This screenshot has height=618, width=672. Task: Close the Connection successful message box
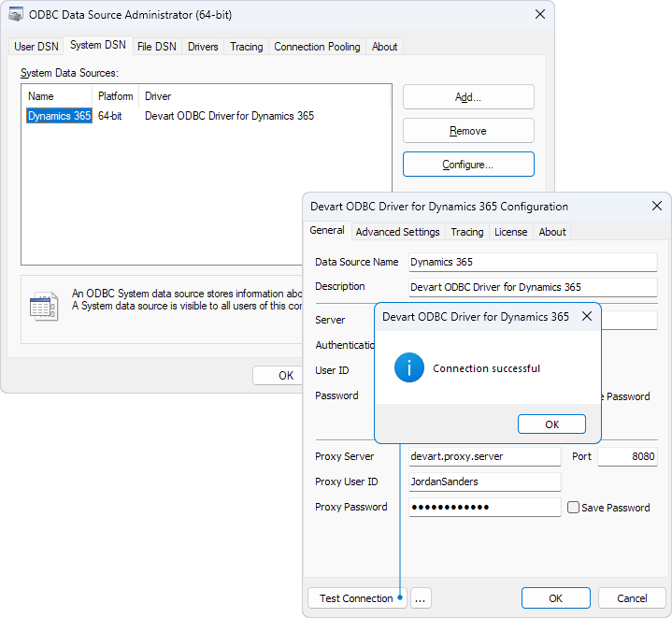[x=587, y=316]
